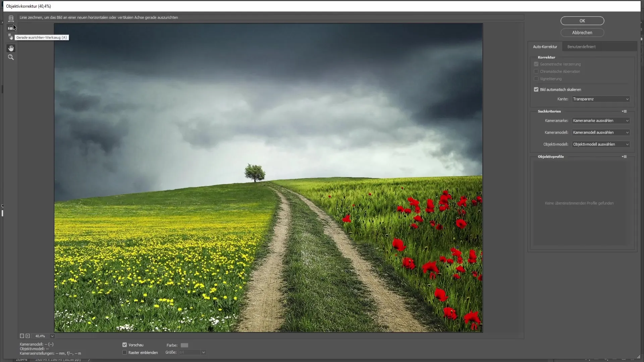Click the Korrektur section heading
Screen dimensions: 644x362
point(546,57)
